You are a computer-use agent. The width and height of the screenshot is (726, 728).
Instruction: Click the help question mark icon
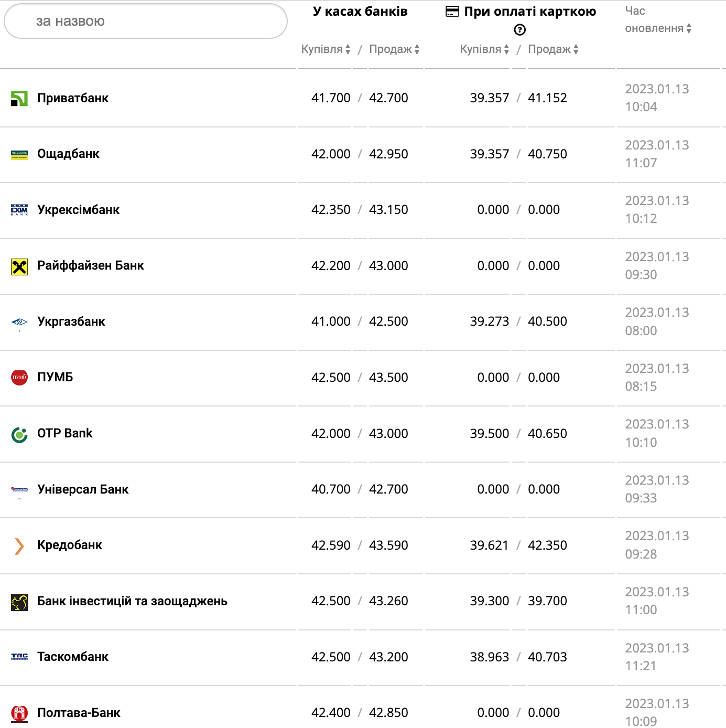coord(519,30)
